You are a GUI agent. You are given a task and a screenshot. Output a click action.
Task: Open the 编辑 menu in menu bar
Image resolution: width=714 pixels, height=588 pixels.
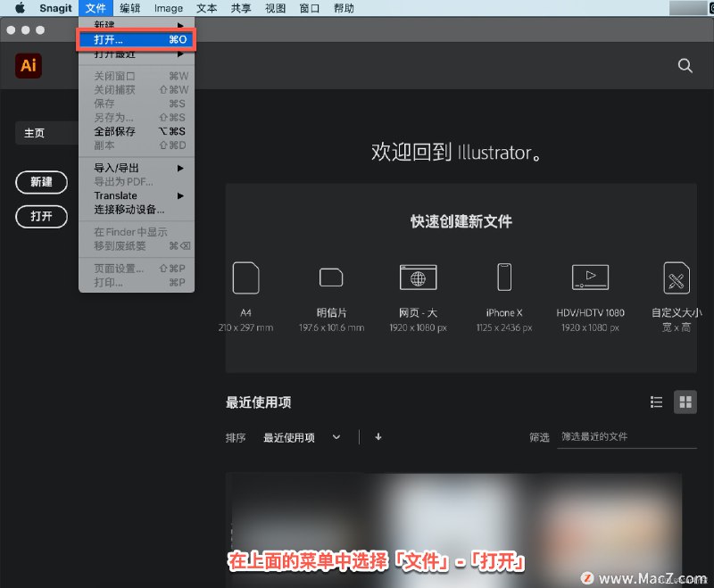pyautogui.click(x=130, y=8)
